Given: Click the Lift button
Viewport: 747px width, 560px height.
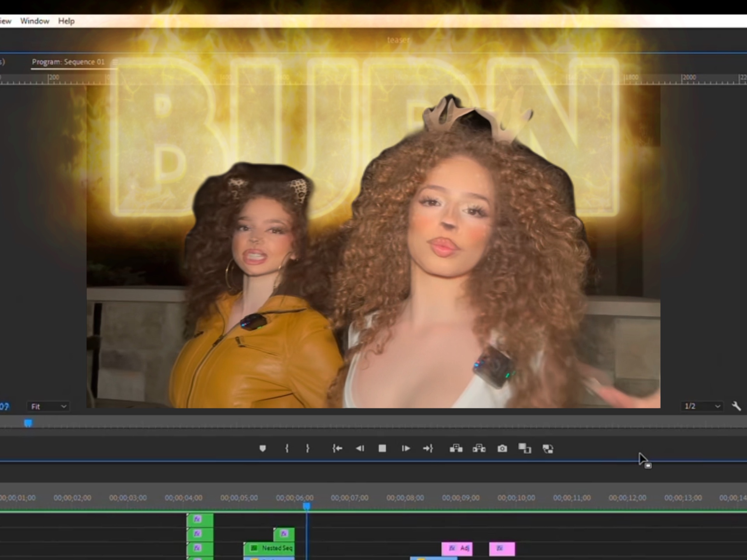Looking at the screenshot, I should pyautogui.click(x=456, y=448).
